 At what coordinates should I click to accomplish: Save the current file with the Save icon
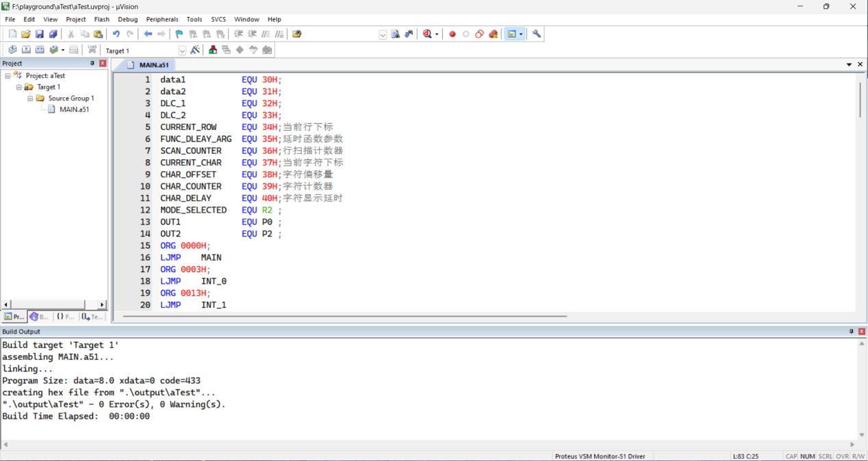click(40, 34)
